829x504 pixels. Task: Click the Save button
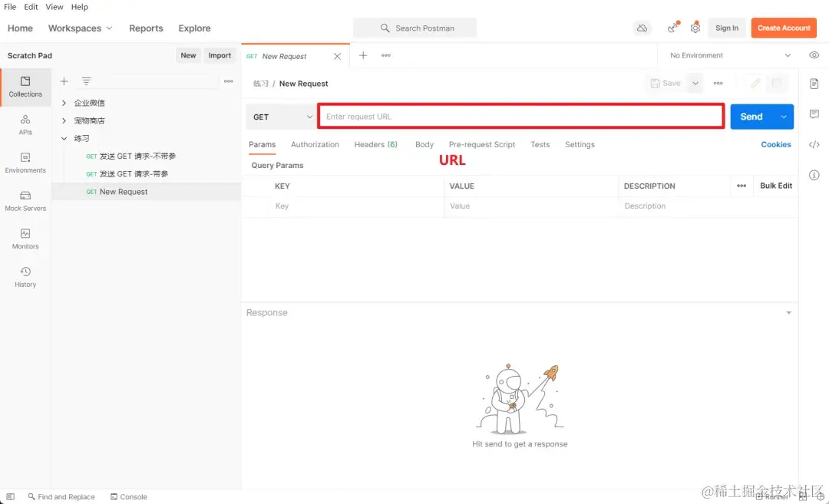(666, 84)
